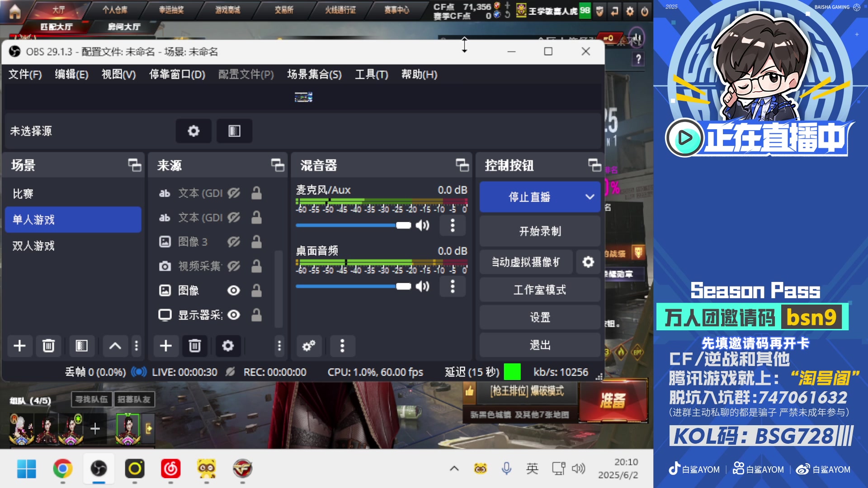Open 设置 button in controls
The height and width of the screenshot is (488, 868).
[x=540, y=317]
